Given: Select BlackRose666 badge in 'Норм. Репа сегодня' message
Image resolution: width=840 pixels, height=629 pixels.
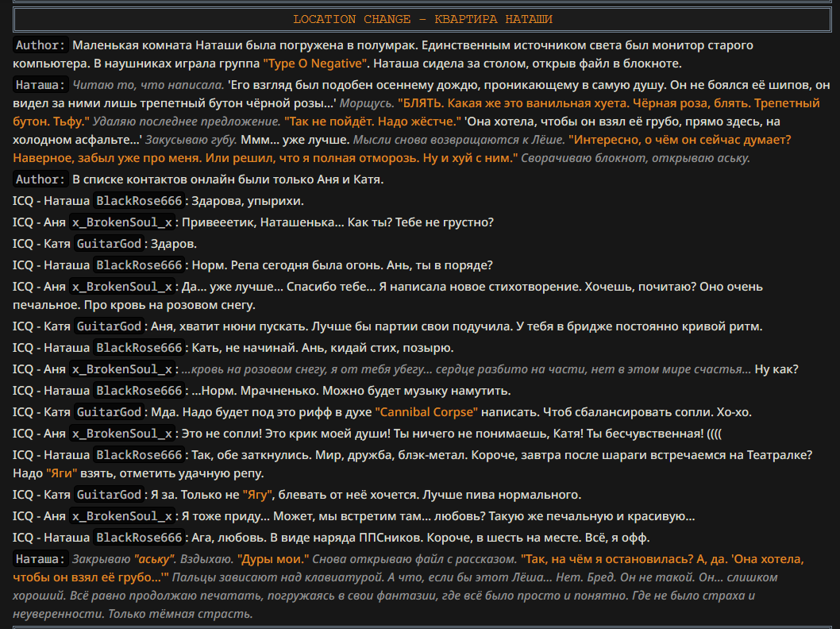Looking at the screenshot, I should 139,265.
